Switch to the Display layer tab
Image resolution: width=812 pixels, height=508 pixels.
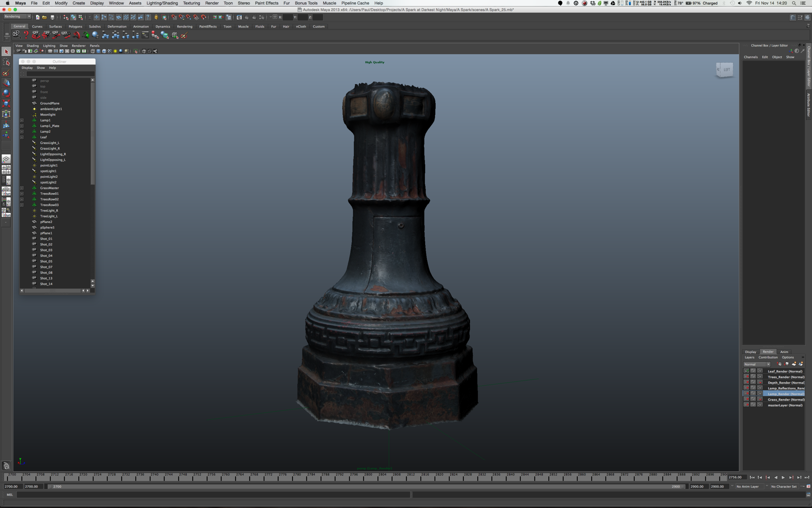[x=751, y=352]
